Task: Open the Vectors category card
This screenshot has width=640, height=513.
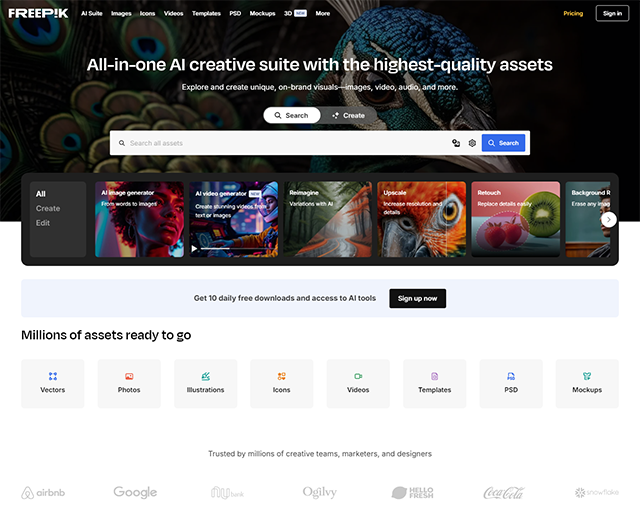Action: (53, 384)
